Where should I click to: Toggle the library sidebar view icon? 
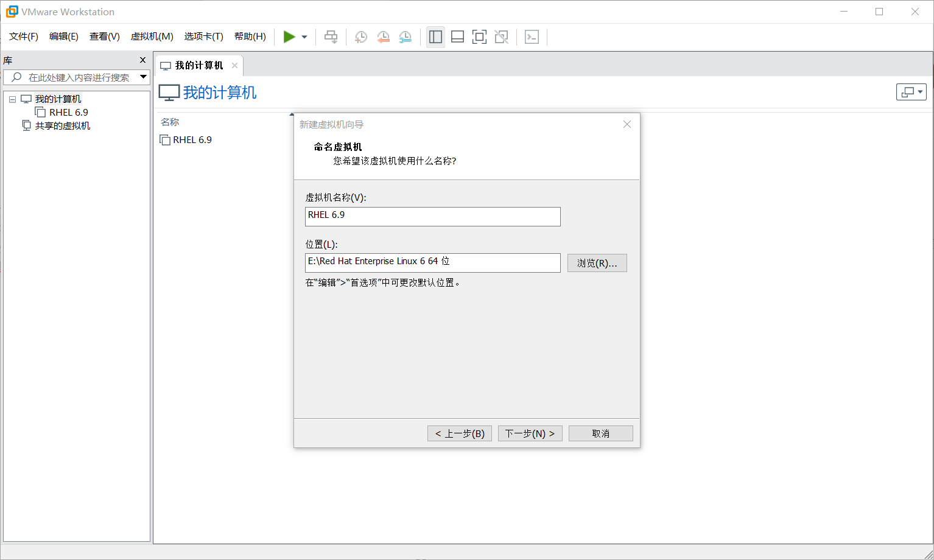click(435, 37)
